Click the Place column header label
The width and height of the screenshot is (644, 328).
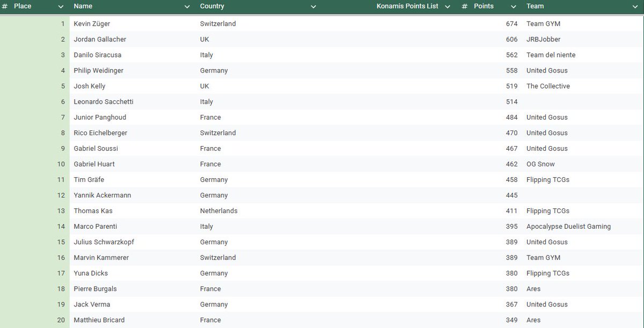23,6
